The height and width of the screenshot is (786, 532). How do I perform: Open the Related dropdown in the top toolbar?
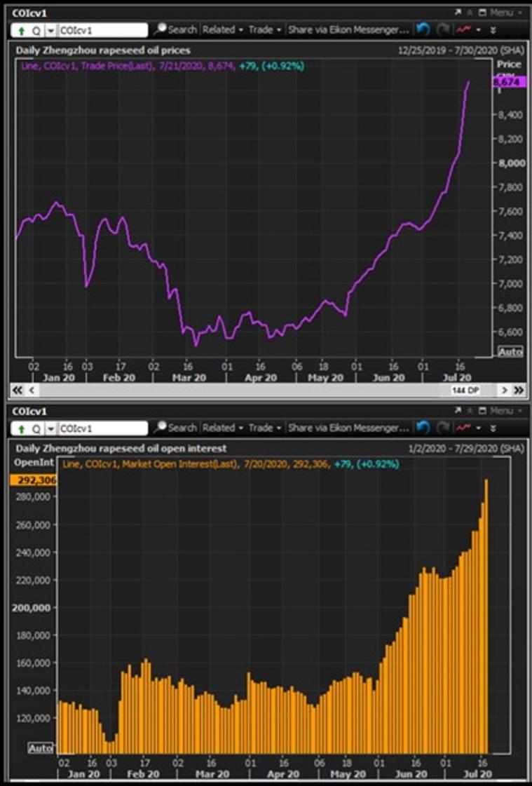pos(222,30)
